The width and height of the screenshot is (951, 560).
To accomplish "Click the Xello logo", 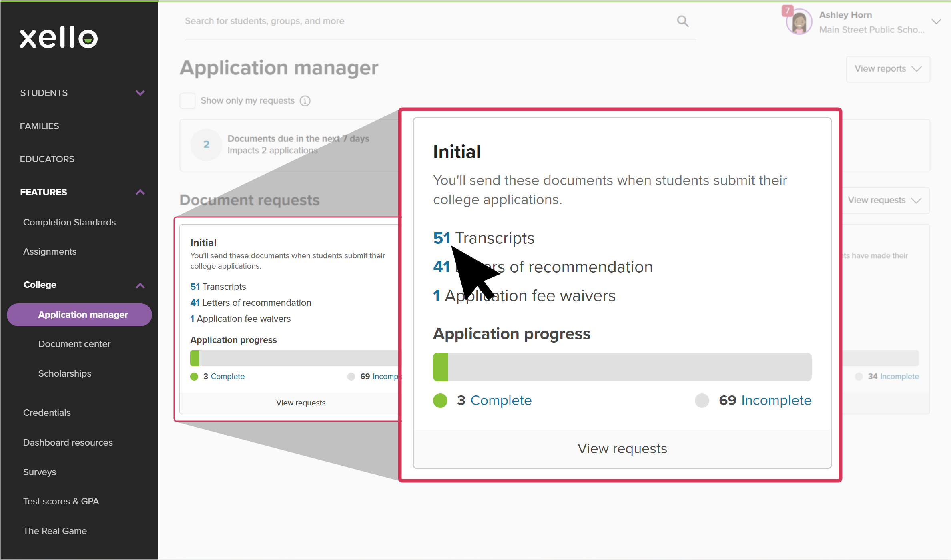I will point(59,38).
